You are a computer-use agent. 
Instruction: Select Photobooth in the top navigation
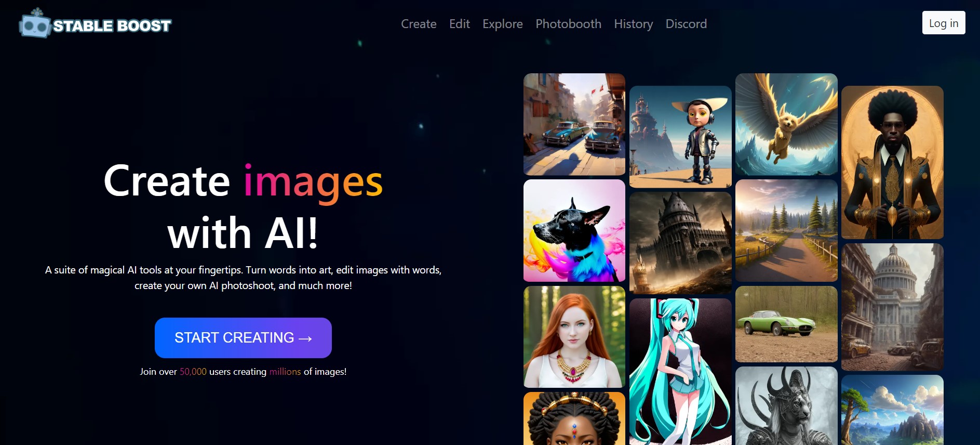pyautogui.click(x=569, y=24)
